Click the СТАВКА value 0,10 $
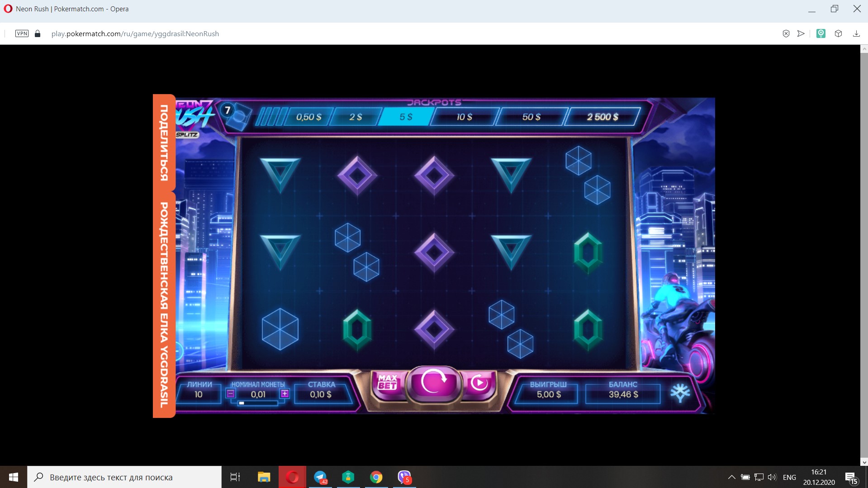The image size is (868, 488). click(x=321, y=394)
